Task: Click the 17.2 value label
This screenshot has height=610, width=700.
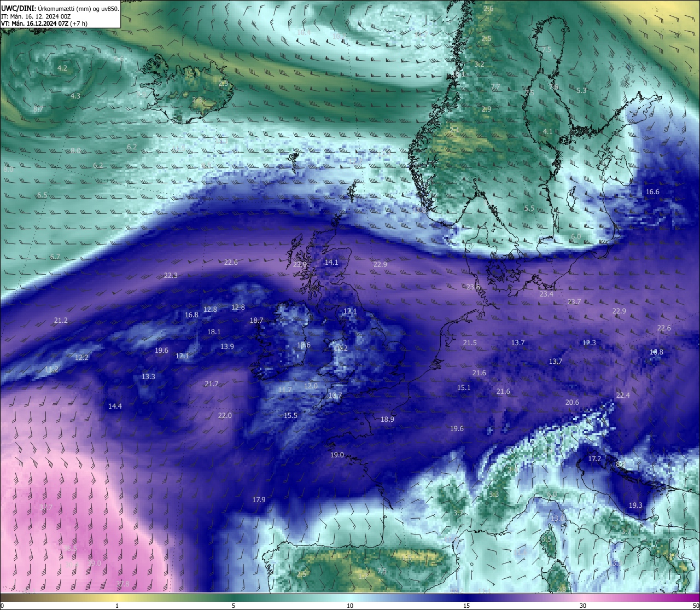Action: click(x=594, y=458)
